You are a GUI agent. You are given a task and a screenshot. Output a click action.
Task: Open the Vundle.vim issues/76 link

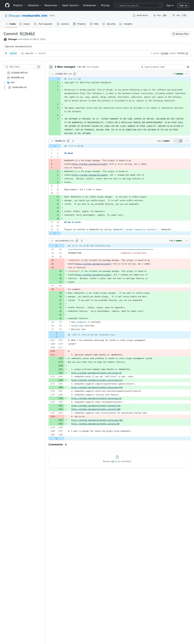(x=96, y=373)
